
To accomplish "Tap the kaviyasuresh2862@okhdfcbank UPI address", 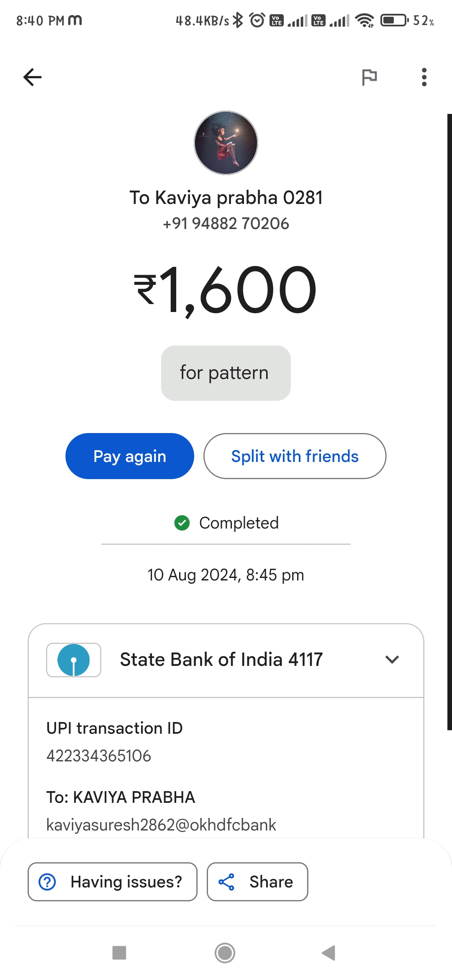I will click(x=161, y=825).
